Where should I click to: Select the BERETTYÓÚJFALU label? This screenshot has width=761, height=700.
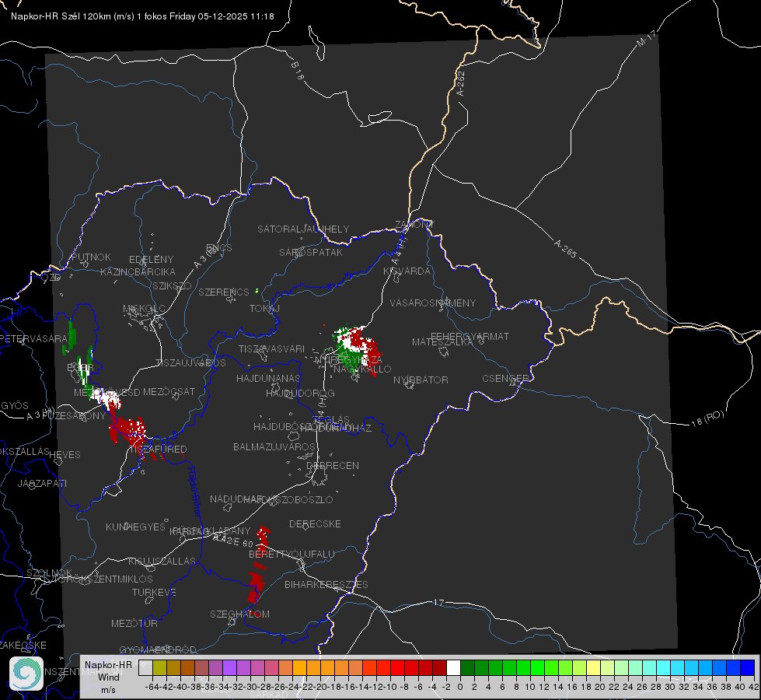click(x=291, y=554)
